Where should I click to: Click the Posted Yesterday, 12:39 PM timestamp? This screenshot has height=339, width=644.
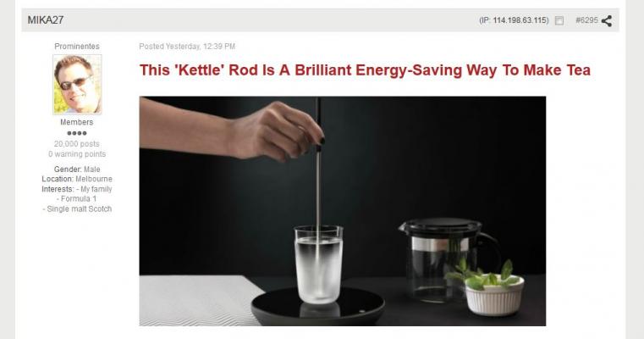[187, 47]
